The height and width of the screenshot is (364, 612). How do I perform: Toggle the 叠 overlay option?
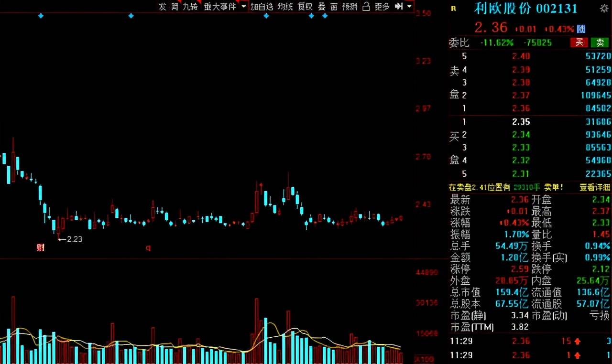322,6
